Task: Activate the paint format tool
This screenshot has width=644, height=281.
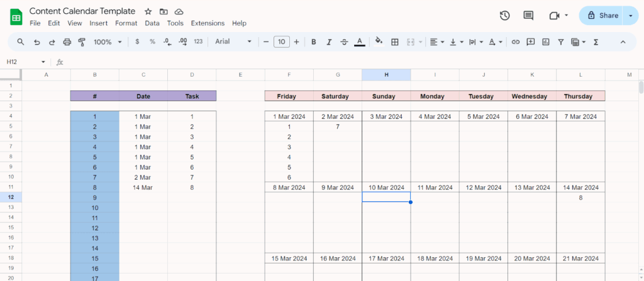Action: click(82, 42)
